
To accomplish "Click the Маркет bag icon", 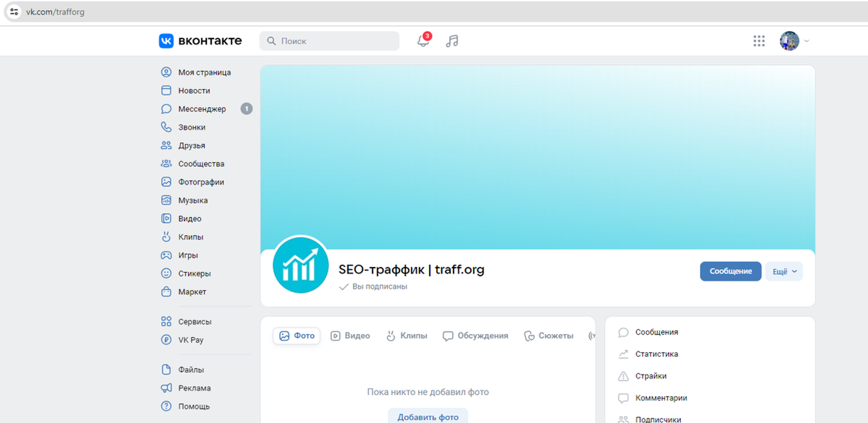I will (166, 292).
